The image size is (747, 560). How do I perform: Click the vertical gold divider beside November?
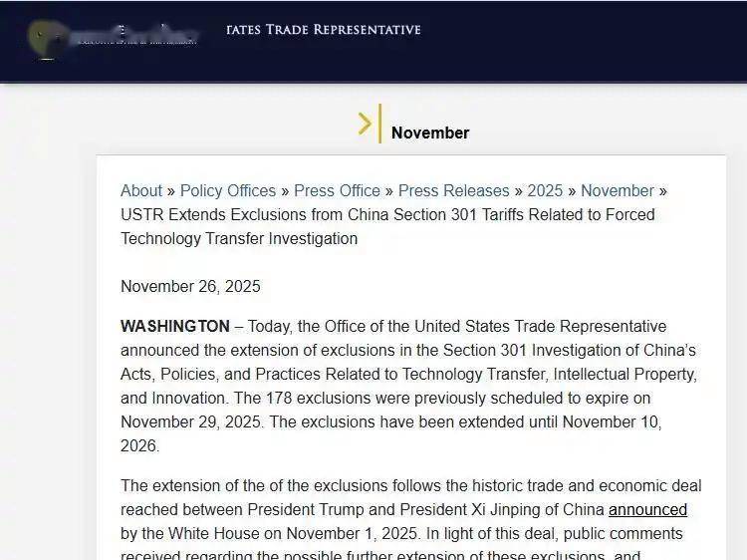(x=379, y=124)
